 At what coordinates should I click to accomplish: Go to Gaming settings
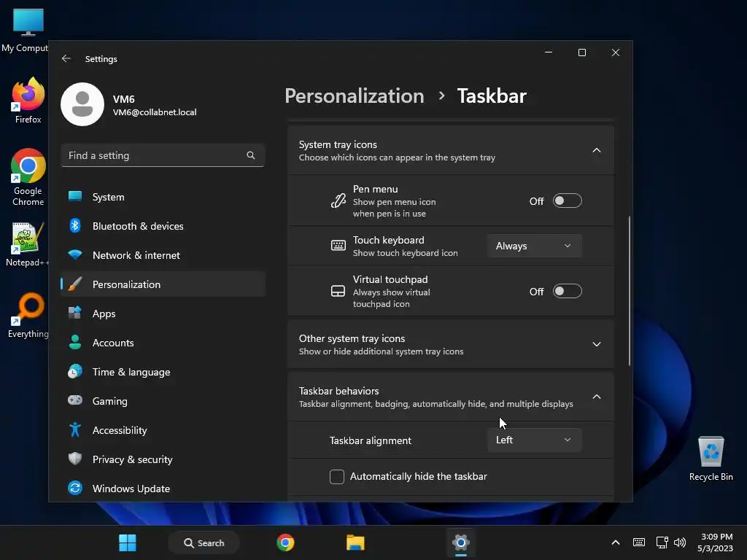click(x=163, y=400)
